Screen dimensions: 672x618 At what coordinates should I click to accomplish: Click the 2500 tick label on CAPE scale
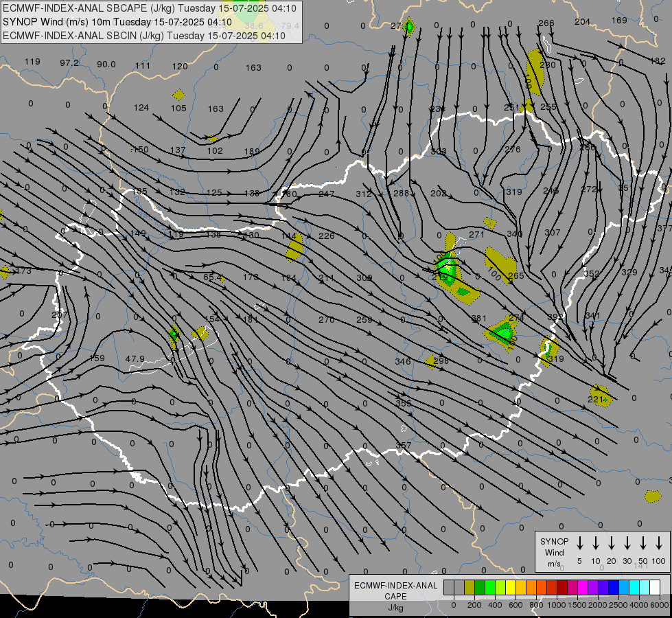click(618, 605)
